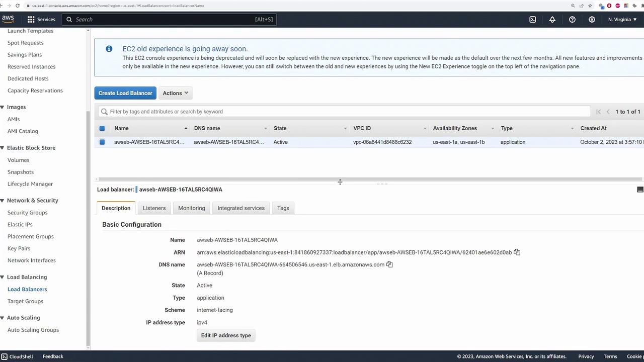Switch to the Monitoring tab
Screen dimensions: 644x362
tap(192, 208)
